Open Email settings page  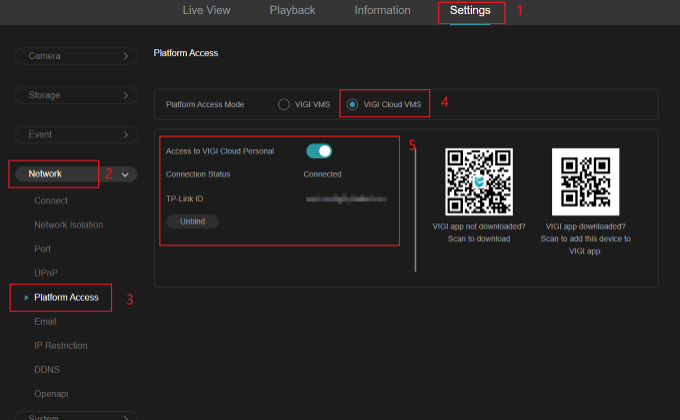(46, 321)
